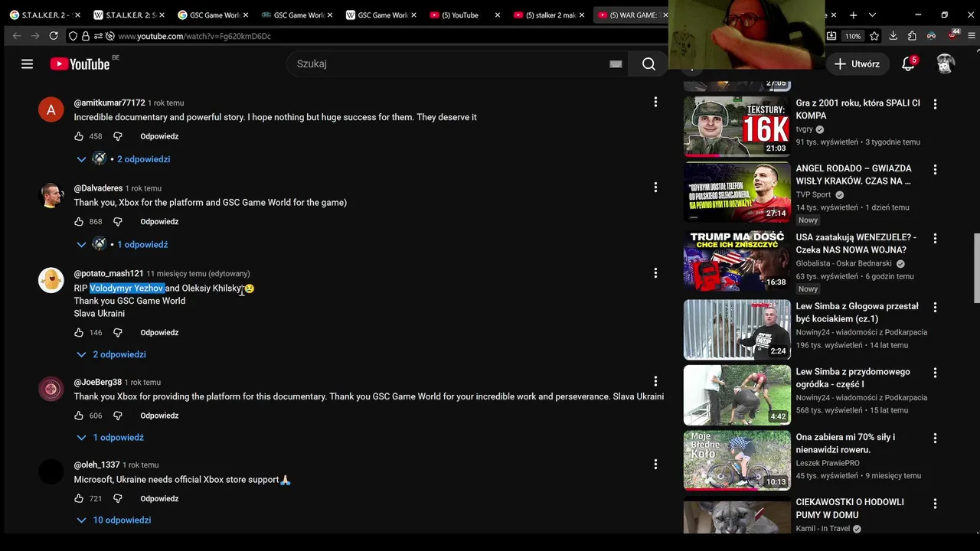Open a new browser tab
Viewport: 980px width, 551px height.
click(853, 15)
